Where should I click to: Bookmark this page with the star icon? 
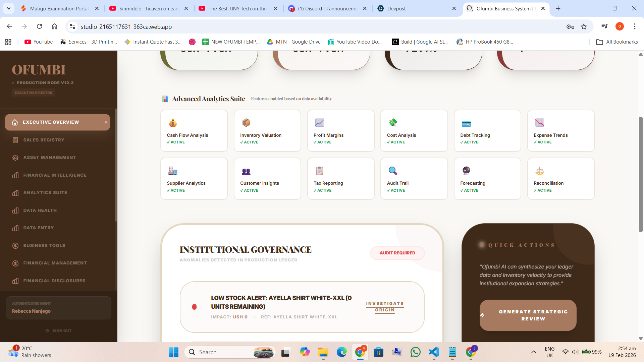[584, 26]
